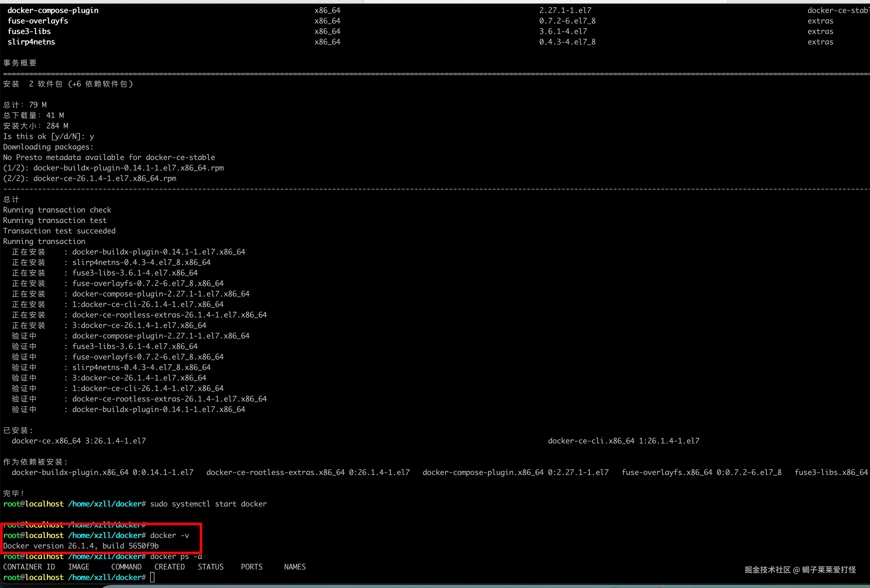Click the '(2/2): docker-ce-26.1.4' download line

90,178
